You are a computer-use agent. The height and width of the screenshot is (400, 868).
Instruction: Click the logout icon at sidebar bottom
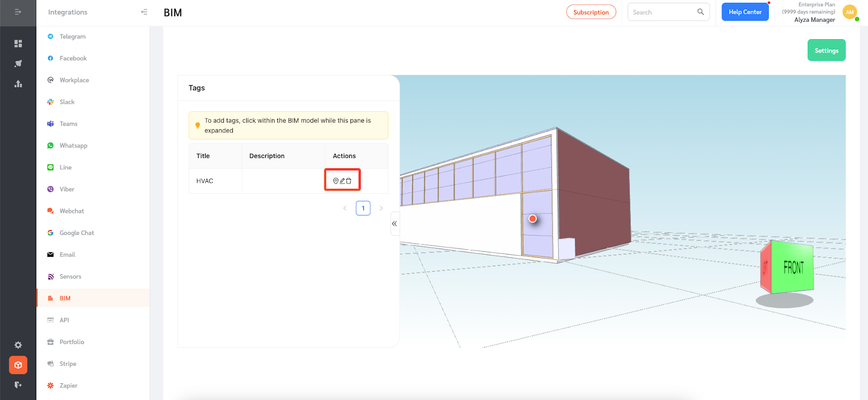click(18, 385)
